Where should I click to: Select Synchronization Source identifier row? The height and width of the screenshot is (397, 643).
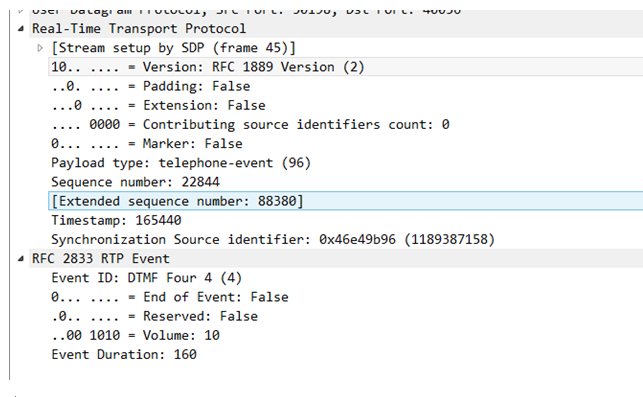click(346, 239)
